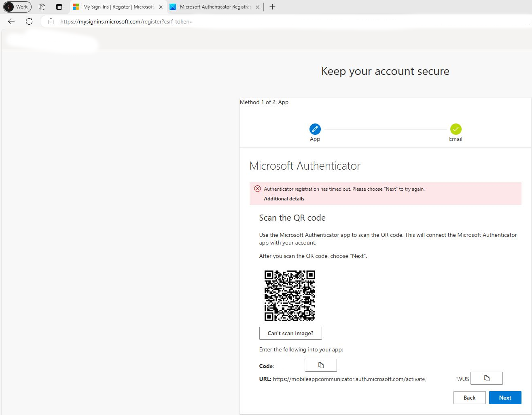Toggle the vertical tabs icon
This screenshot has width=532, height=415.
pos(59,7)
